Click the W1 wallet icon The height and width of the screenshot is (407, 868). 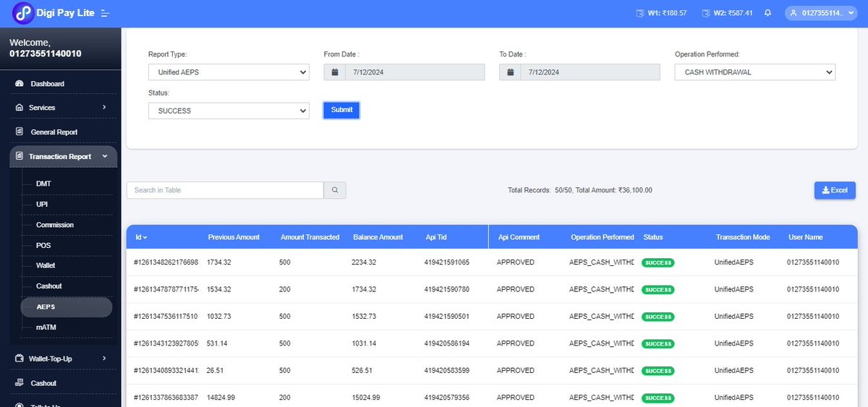coord(639,13)
